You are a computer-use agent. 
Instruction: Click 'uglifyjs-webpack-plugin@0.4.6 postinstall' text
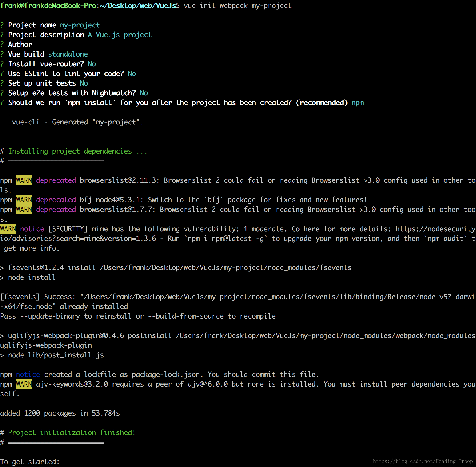coord(90,336)
